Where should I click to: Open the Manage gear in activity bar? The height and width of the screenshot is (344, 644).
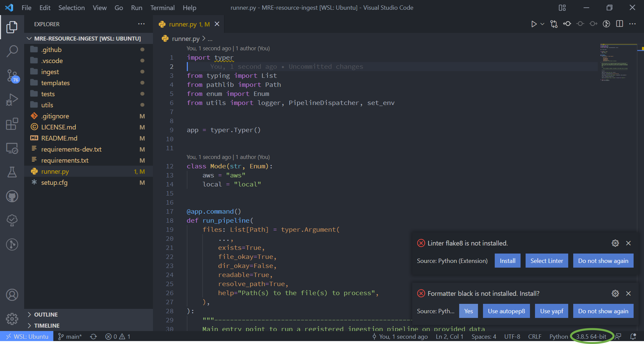[12, 319]
